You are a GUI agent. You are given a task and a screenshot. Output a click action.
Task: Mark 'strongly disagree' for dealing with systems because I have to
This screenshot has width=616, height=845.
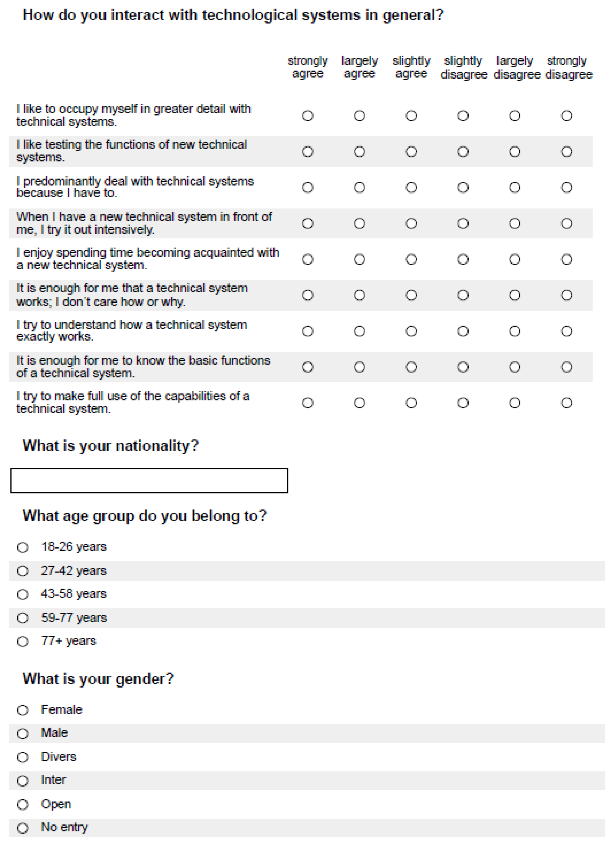(566, 188)
